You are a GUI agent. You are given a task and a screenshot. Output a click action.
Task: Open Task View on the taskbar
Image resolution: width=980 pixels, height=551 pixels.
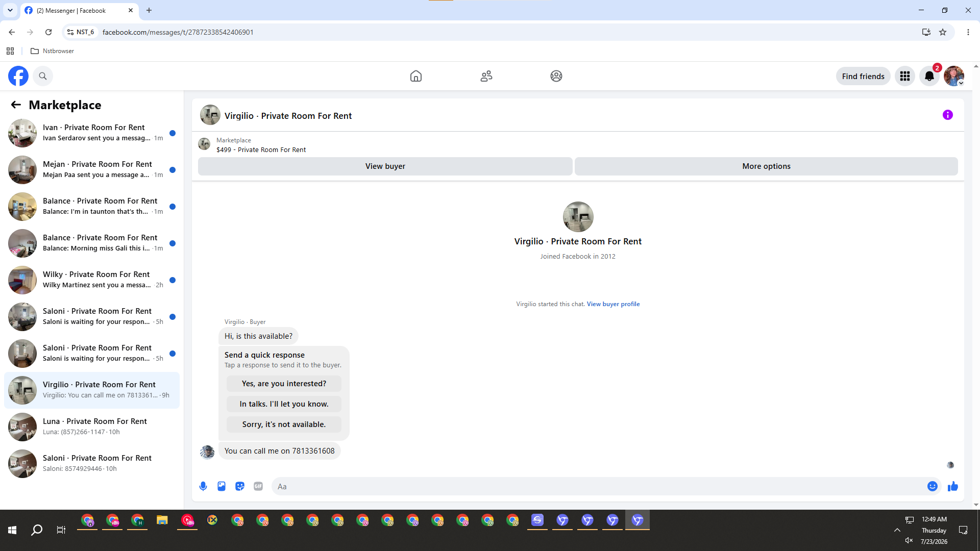coord(61,530)
